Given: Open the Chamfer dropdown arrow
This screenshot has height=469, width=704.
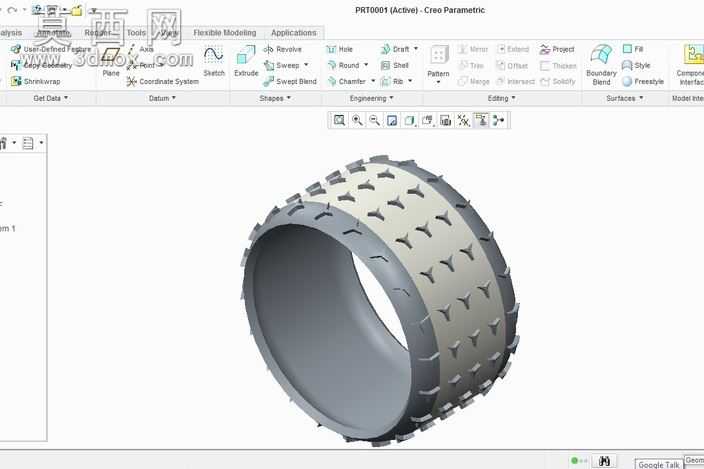Looking at the screenshot, I should 373,81.
